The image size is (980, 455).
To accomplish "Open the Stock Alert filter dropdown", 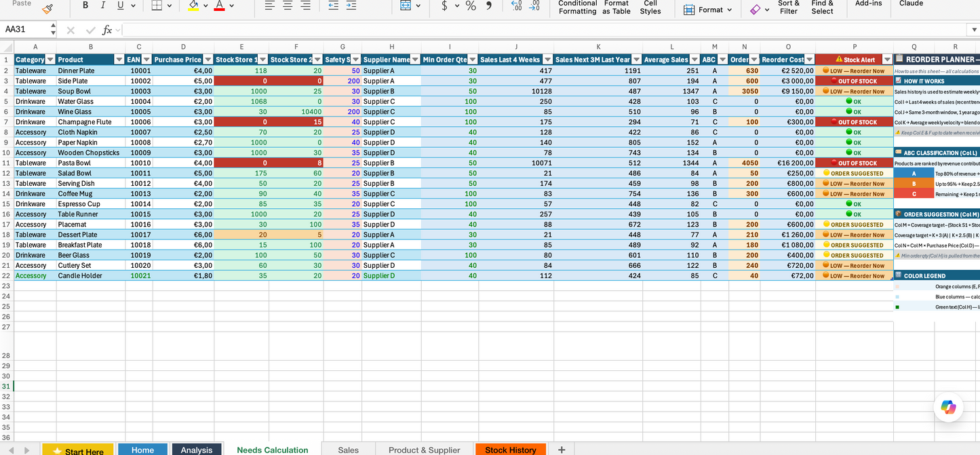I will tap(887, 60).
